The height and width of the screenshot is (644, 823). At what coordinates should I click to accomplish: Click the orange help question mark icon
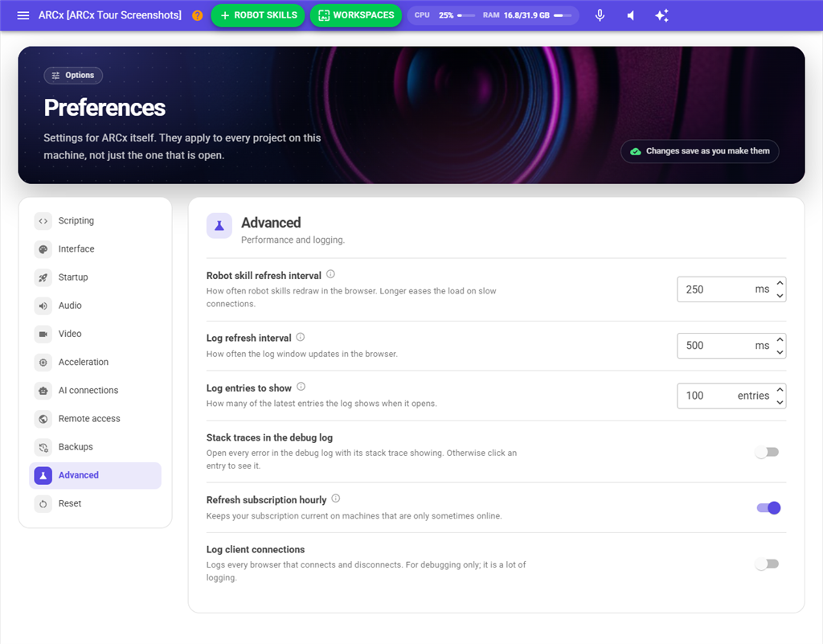point(198,15)
